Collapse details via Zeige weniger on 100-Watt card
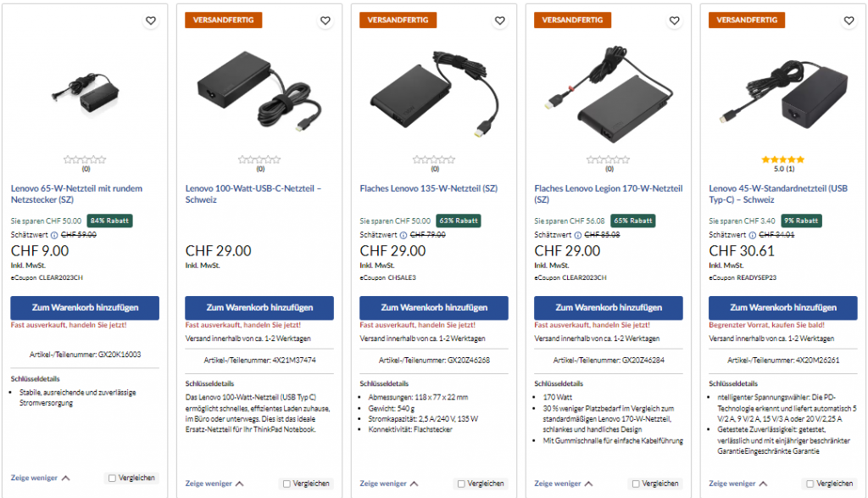 [x=214, y=484]
